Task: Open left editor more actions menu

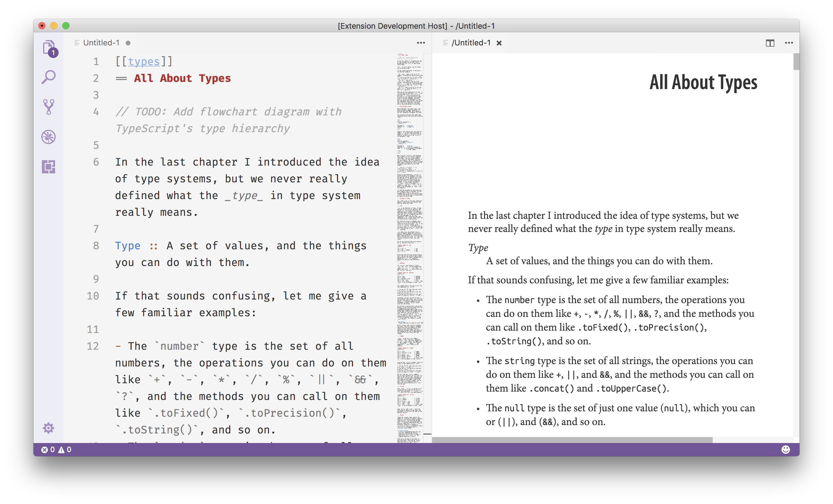Action: point(421,43)
